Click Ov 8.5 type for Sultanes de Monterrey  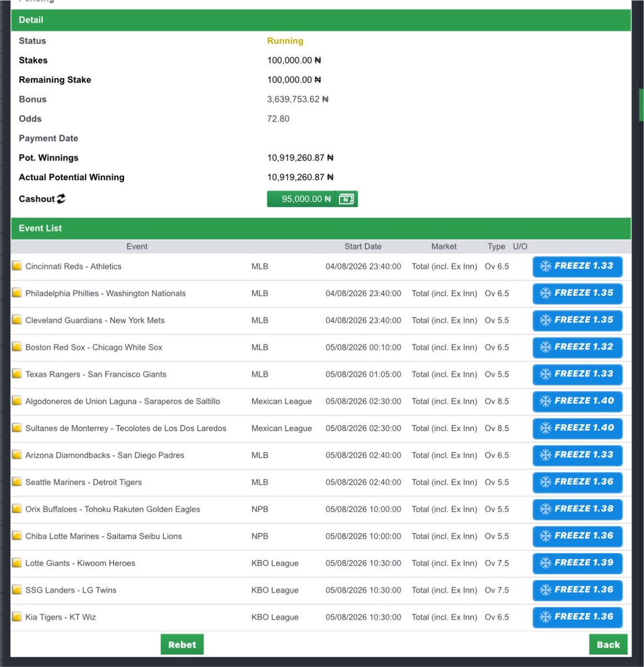tap(497, 428)
